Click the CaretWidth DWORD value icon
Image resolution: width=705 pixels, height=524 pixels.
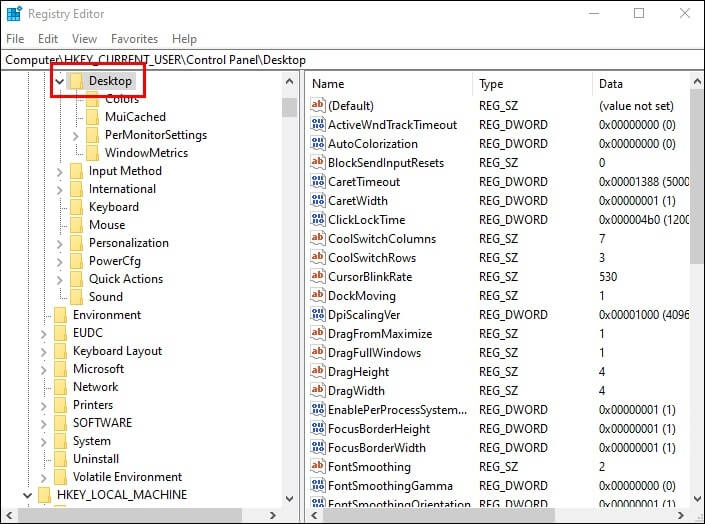click(317, 201)
